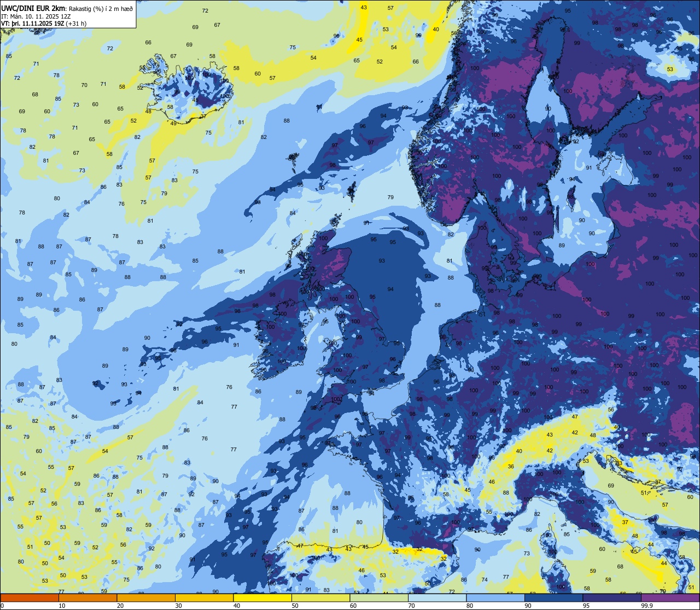700x610 pixels.
Task: Click the legend tick label 20
Action: [121, 606]
